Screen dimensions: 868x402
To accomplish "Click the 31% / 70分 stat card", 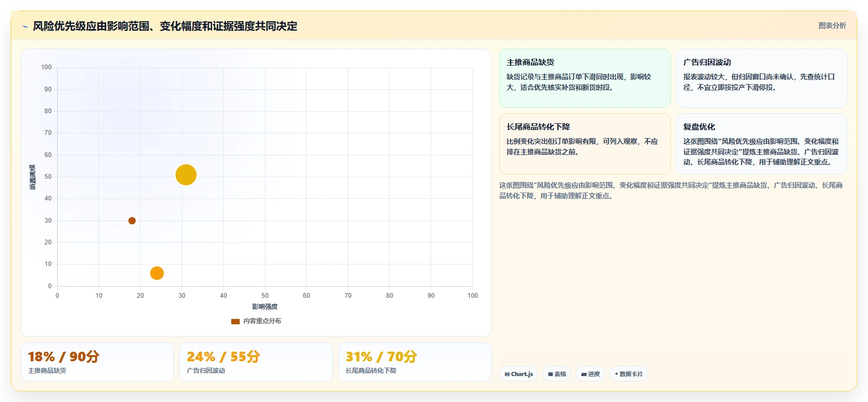I will click(415, 362).
